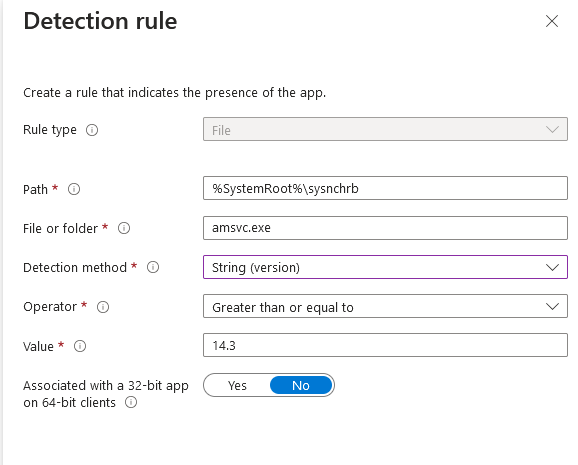Image resolution: width=578 pixels, height=465 pixels.
Task: Expand the Detection method String (version) dropdown
Action: pos(385,267)
